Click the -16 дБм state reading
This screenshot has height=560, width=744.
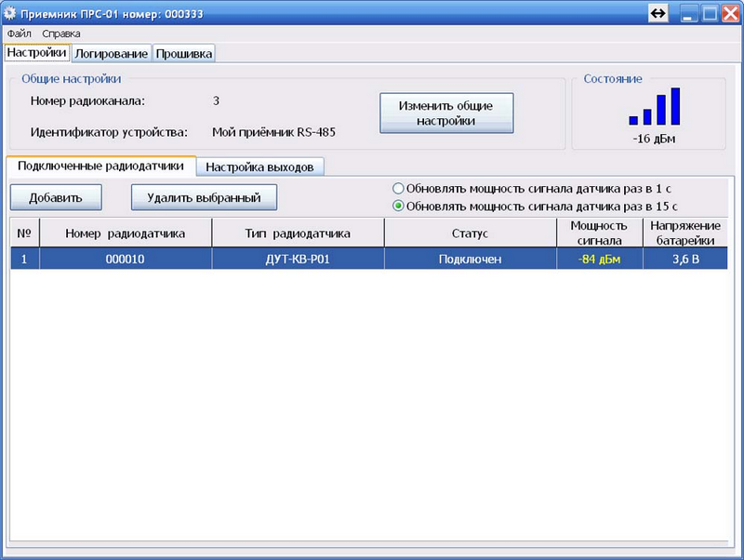click(654, 139)
